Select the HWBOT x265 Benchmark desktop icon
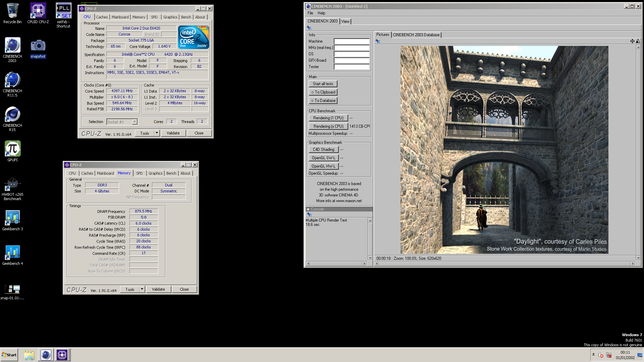The image size is (644, 362). [12, 189]
